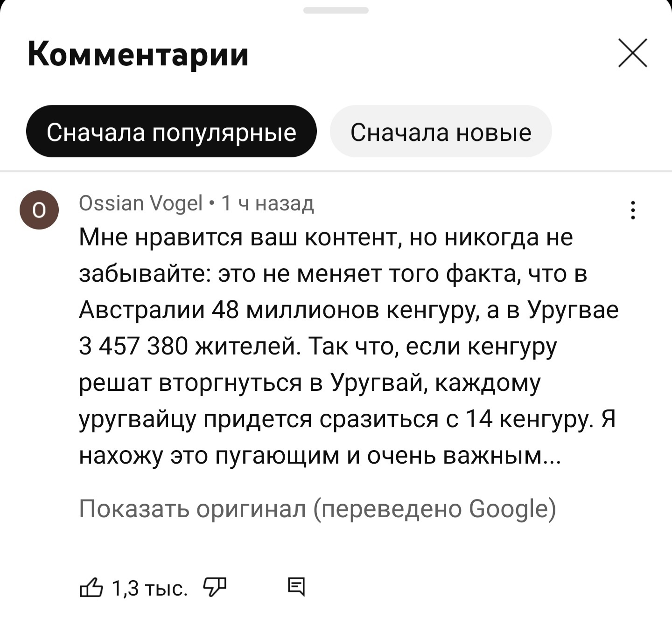This screenshot has height=618, width=672.
Task: Click 'Показать оригинал (переведено Google)'
Action: point(317,508)
